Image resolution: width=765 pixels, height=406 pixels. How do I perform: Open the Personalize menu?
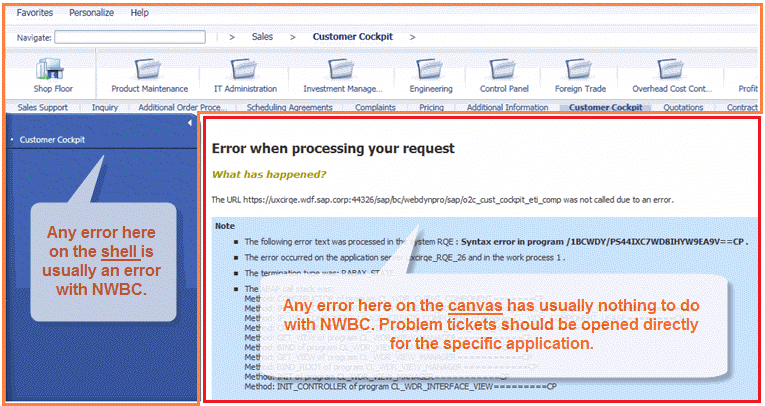(91, 13)
